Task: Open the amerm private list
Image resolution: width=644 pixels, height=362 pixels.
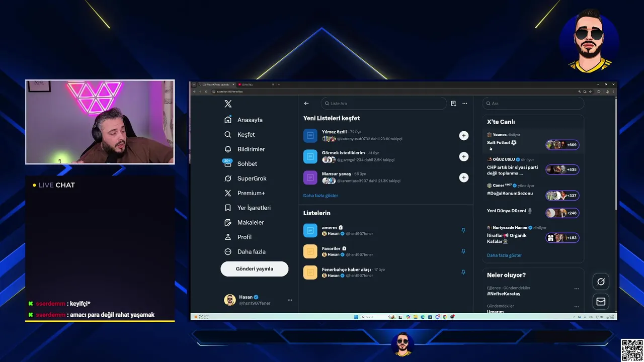Action: tap(386, 230)
